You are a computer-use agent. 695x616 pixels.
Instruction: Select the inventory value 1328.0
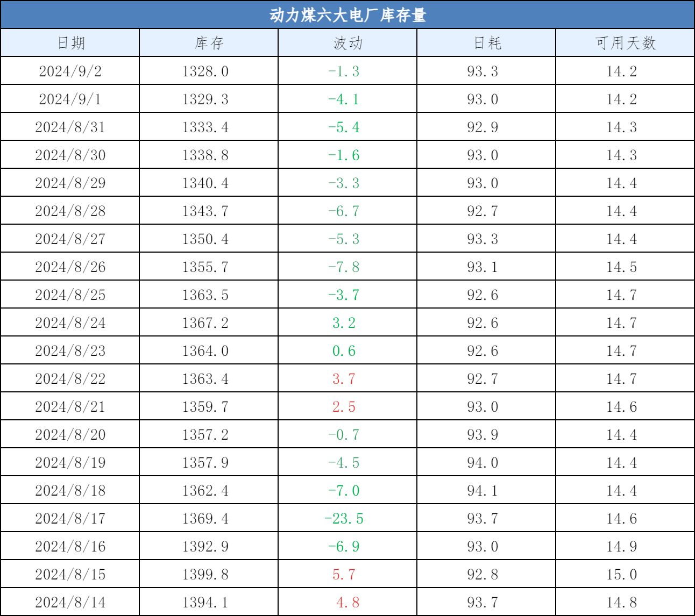[x=209, y=70]
